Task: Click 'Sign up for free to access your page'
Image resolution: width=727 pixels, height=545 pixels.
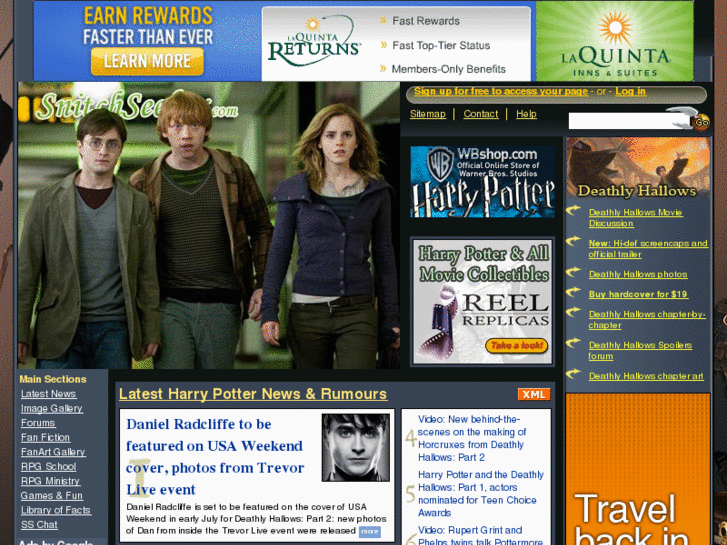Action: click(x=501, y=91)
